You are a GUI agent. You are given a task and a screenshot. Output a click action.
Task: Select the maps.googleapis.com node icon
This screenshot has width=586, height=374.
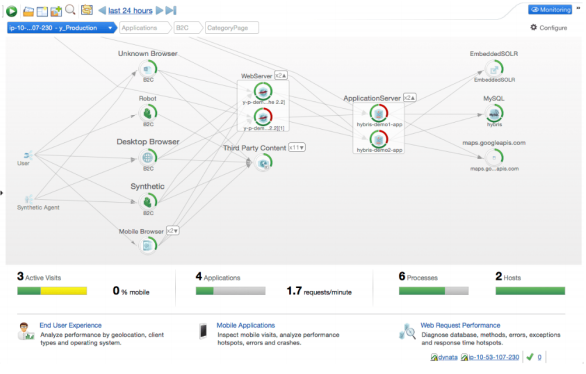click(494, 158)
